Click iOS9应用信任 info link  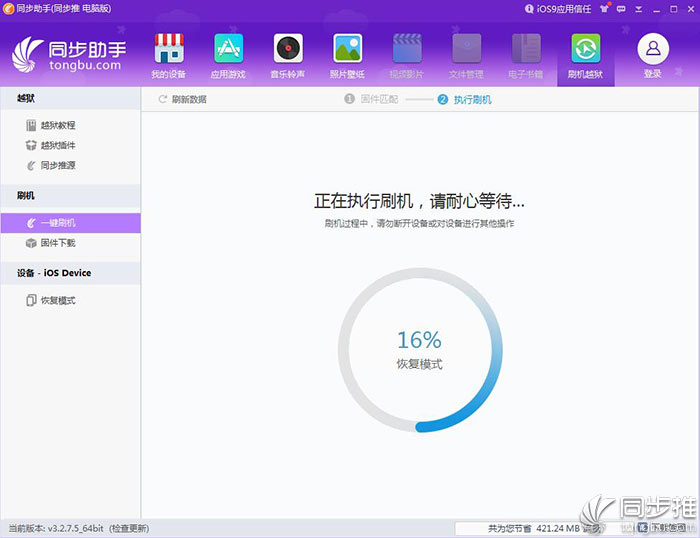(558, 9)
